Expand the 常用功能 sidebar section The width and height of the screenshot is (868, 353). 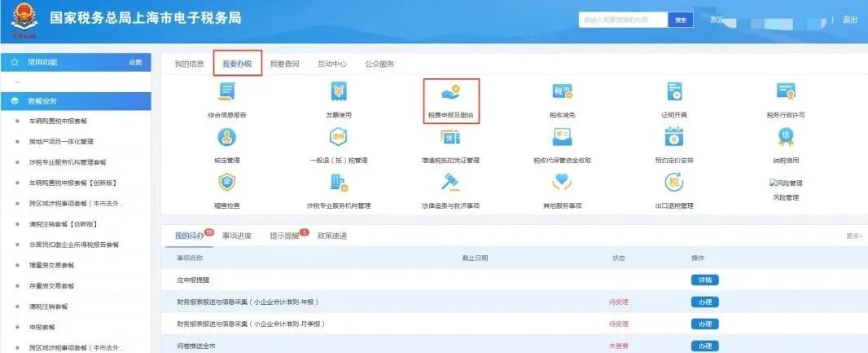pos(42,62)
